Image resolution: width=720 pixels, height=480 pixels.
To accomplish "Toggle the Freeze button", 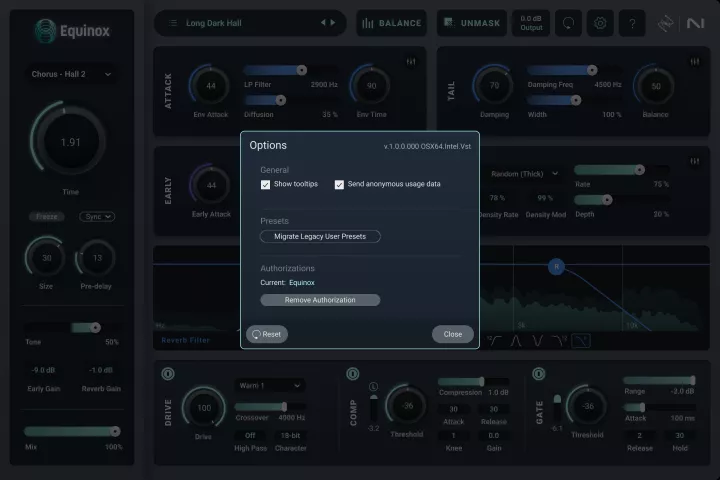I will click(x=47, y=216).
